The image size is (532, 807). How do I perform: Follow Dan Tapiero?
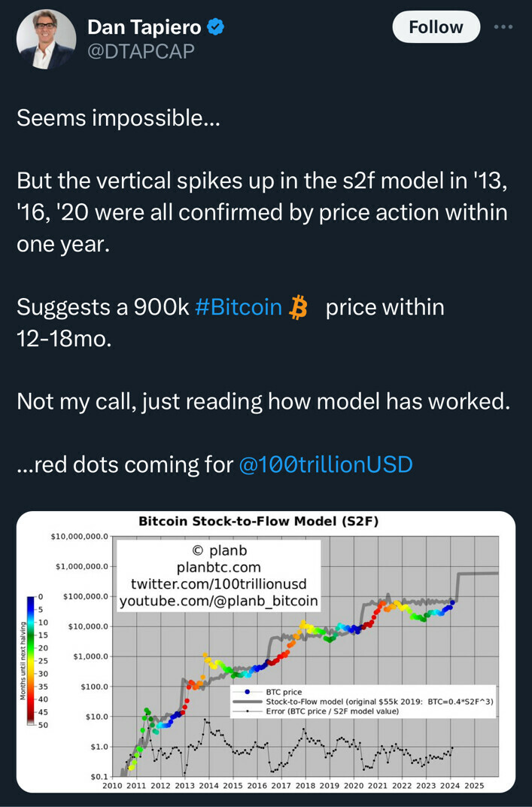tap(436, 27)
